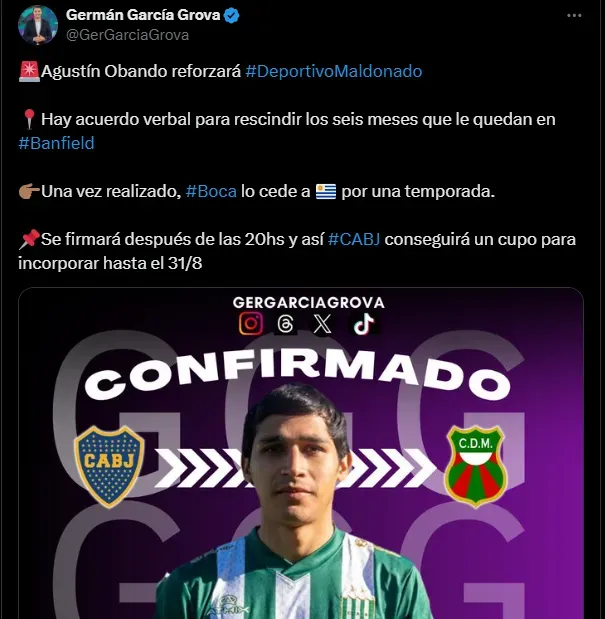The image size is (605, 619).
Task: Click the Threads logo in the image
Action: click(285, 324)
